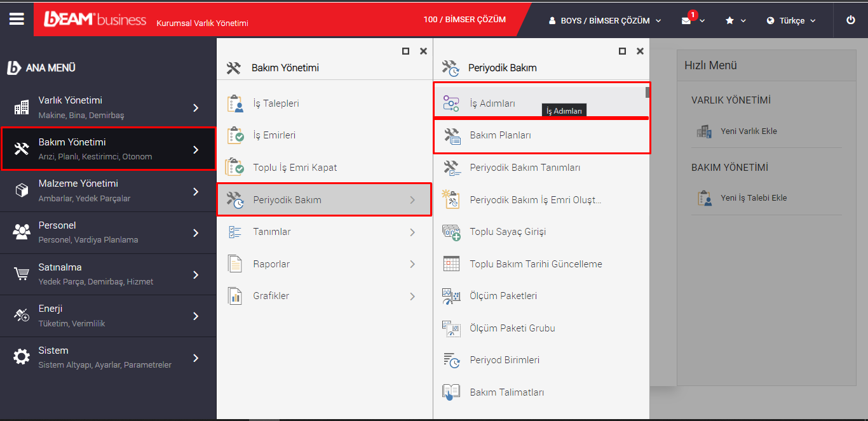This screenshot has width=868, height=421.
Task: Click the Toplu Bakım Tarihi Güncelleme calendar icon
Action: point(451,264)
